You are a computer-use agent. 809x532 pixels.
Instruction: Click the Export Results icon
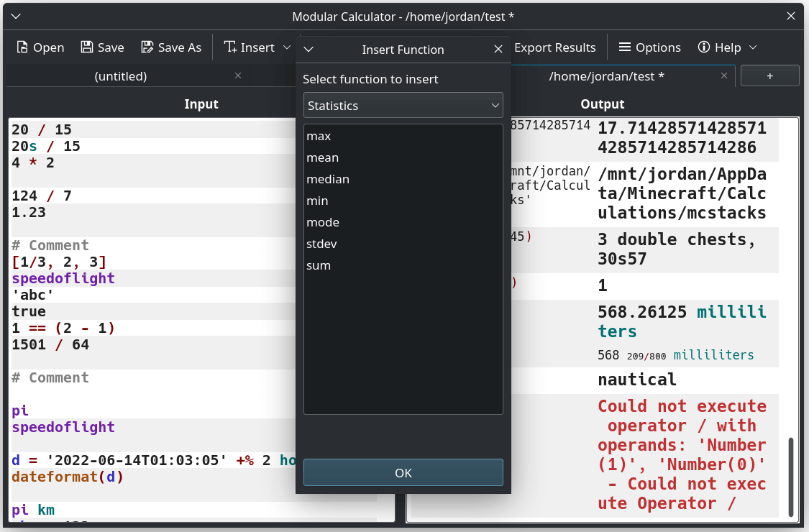pyautogui.click(x=555, y=47)
